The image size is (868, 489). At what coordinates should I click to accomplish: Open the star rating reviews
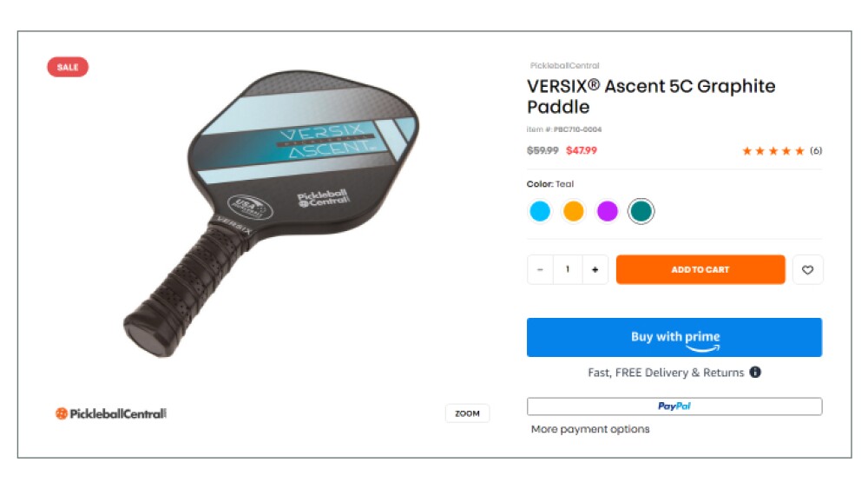(773, 150)
